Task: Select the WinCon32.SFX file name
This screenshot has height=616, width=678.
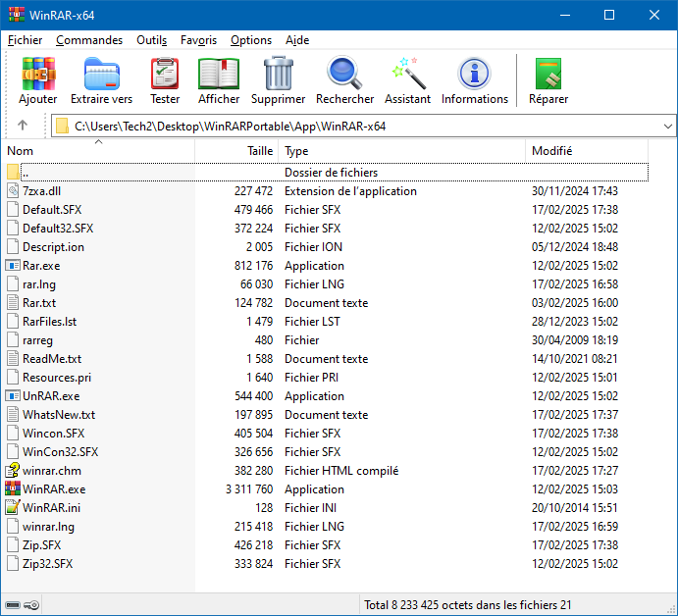Action: pyautogui.click(x=60, y=452)
